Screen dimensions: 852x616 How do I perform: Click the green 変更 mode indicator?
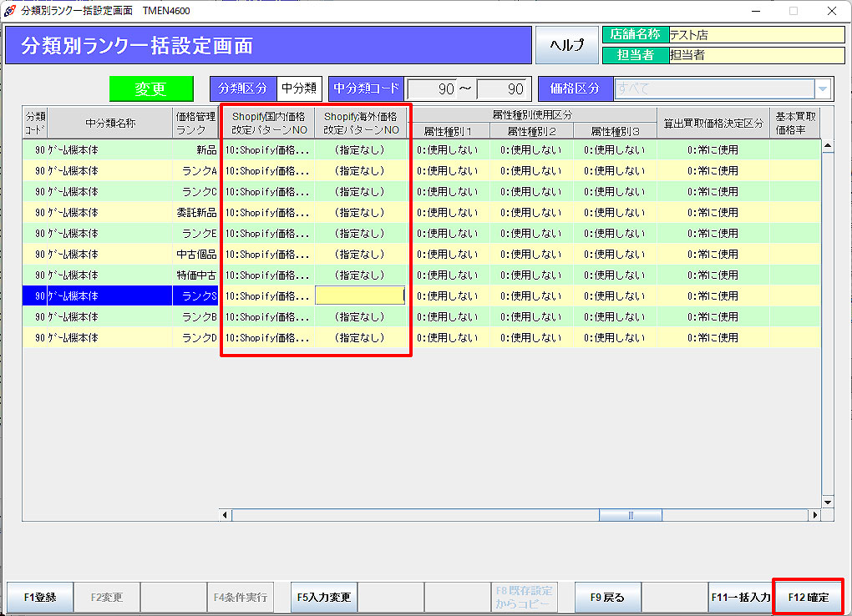pos(151,89)
